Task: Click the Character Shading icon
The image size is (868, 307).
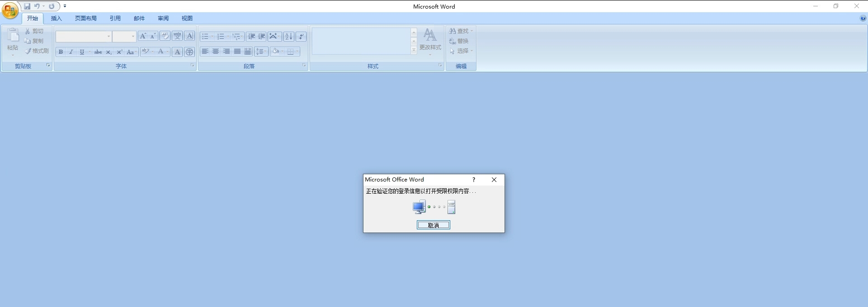Action: pyautogui.click(x=177, y=52)
